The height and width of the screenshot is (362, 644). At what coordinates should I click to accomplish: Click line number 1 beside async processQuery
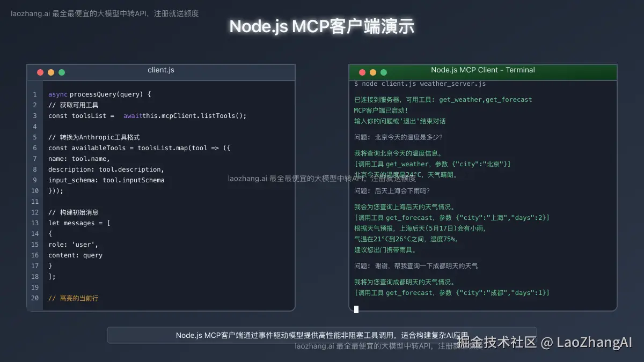coord(34,94)
